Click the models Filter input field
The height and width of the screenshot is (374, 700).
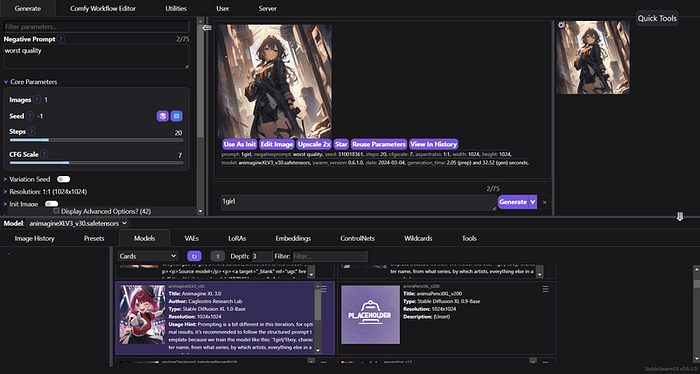(x=329, y=256)
